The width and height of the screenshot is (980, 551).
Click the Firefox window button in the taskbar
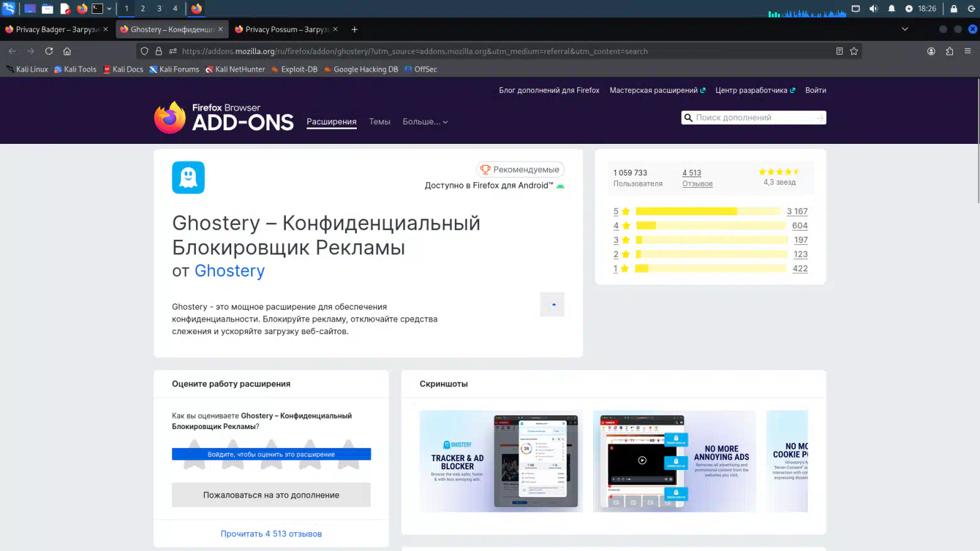(197, 9)
